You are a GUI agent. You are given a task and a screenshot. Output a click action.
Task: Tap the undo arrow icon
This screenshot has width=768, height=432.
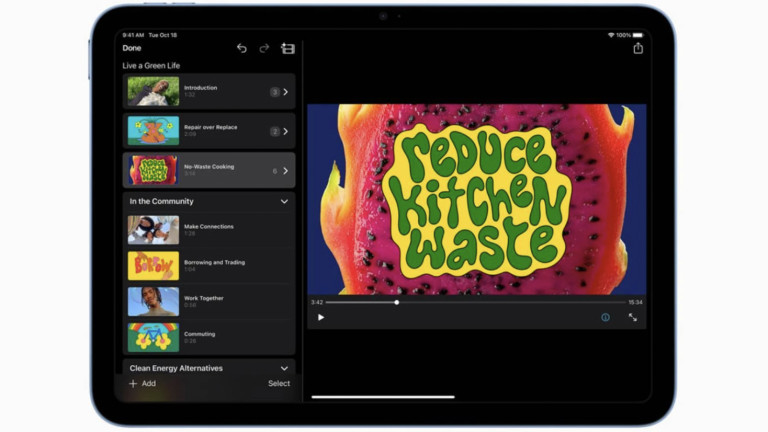[x=241, y=48]
